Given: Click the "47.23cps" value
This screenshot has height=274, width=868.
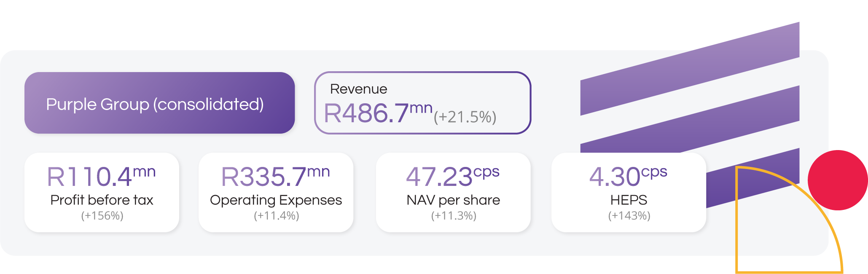Looking at the screenshot, I should (x=453, y=176).
